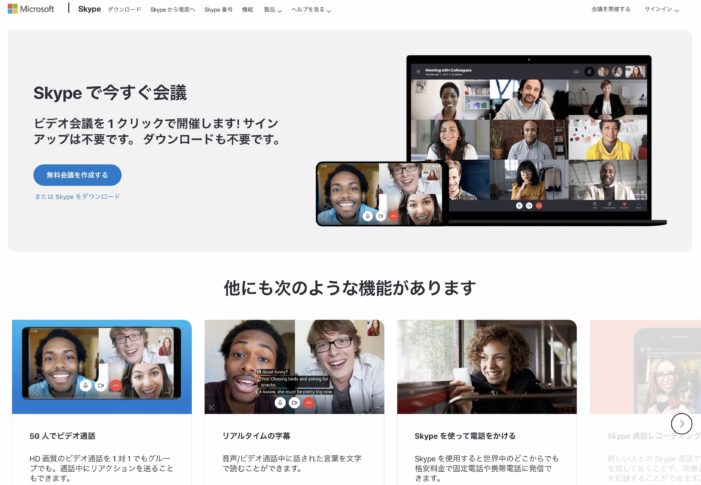
Task: Open the 50 人でビデオ通話 card image
Action: [x=101, y=366]
